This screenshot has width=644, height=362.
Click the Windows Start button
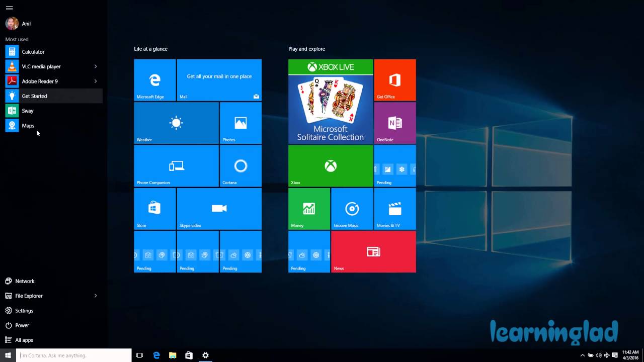coord(8,355)
